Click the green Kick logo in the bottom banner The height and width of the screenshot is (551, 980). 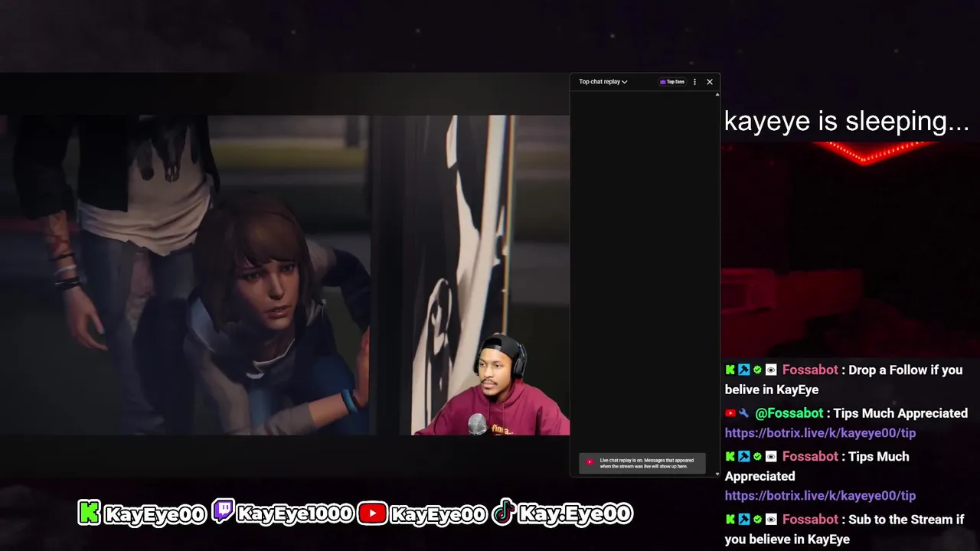(x=90, y=513)
